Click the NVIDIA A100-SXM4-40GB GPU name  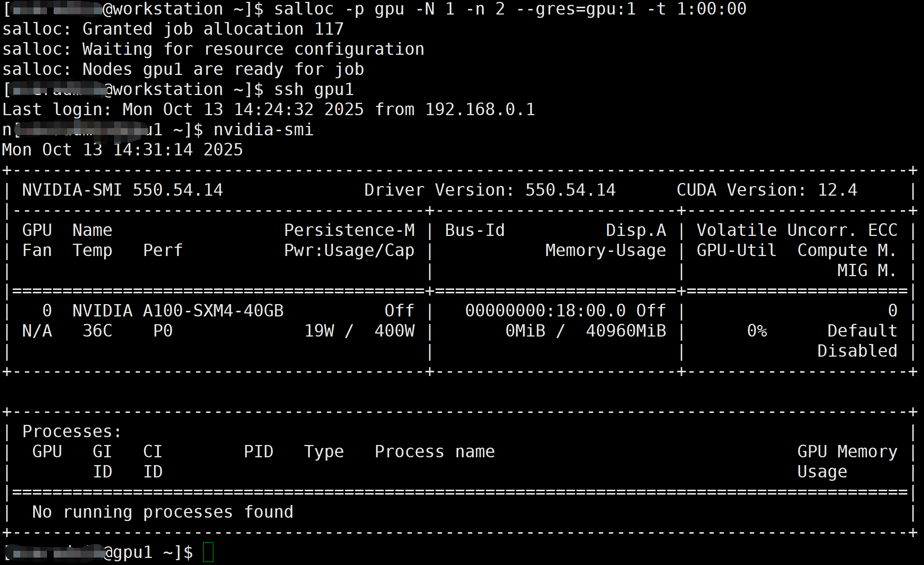pyautogui.click(x=178, y=311)
